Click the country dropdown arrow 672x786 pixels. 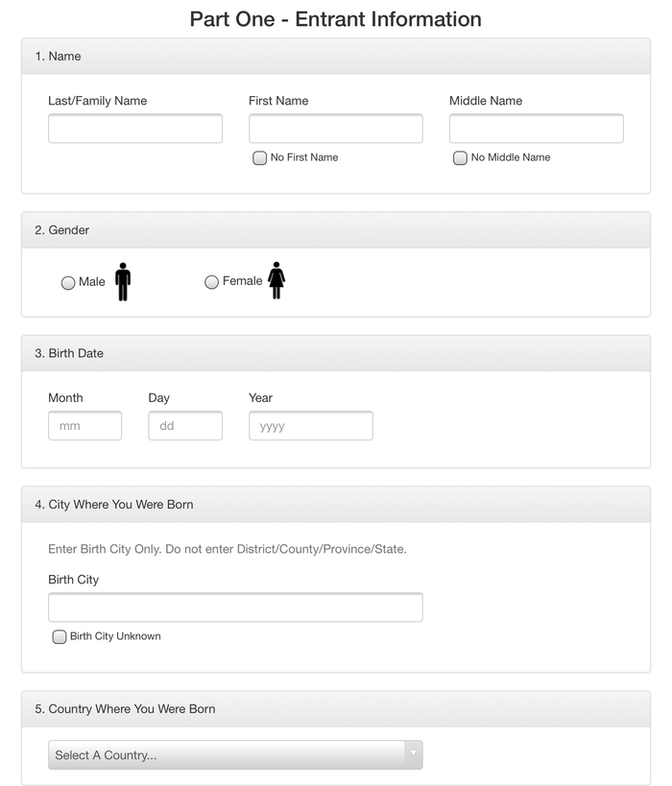(414, 754)
